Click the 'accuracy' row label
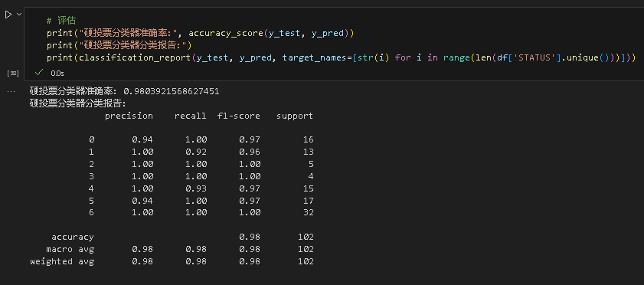Screen dimensions: 644x285 pyautogui.click(x=72, y=237)
